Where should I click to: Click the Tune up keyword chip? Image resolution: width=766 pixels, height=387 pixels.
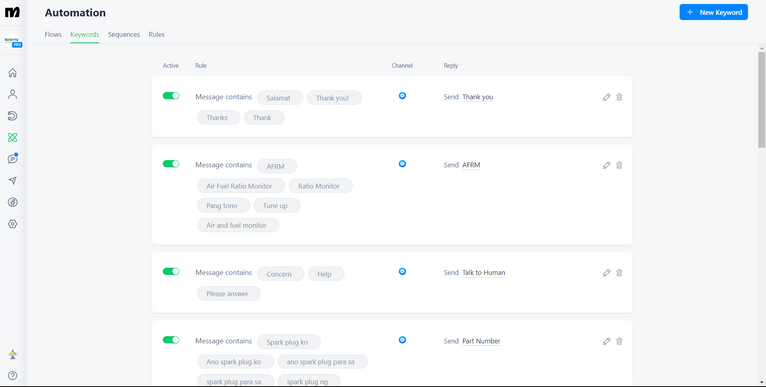click(277, 205)
